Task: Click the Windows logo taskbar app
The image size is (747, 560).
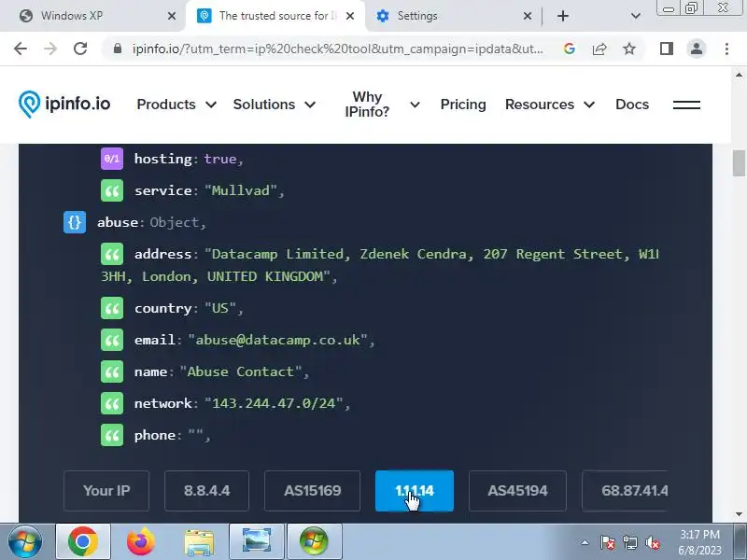Action: (x=314, y=542)
